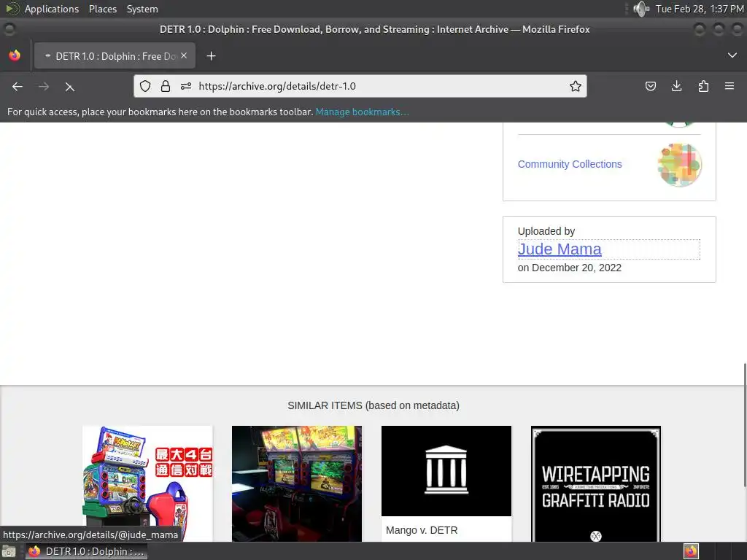
Task: Select the DETR 1.0 : Dolphin tab
Action: [115, 55]
